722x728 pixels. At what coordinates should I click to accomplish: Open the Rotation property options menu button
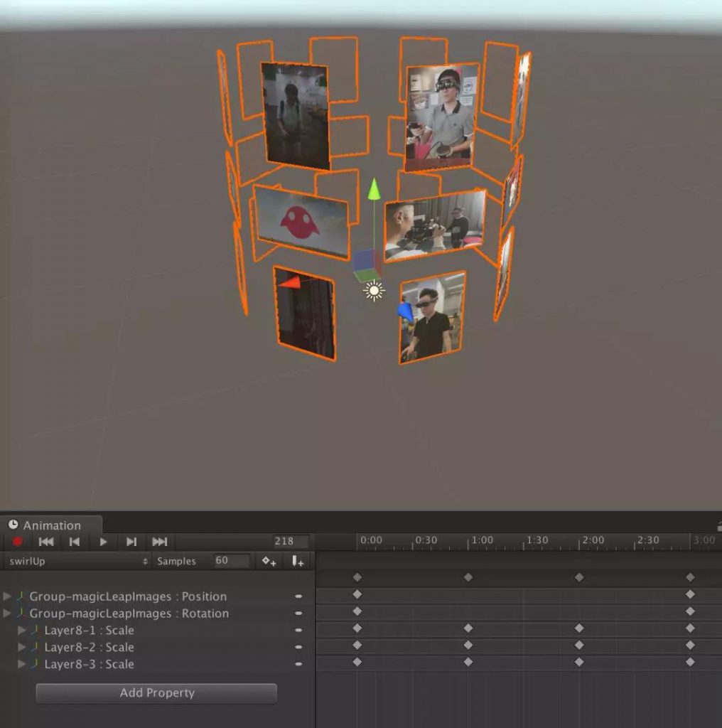click(x=299, y=614)
